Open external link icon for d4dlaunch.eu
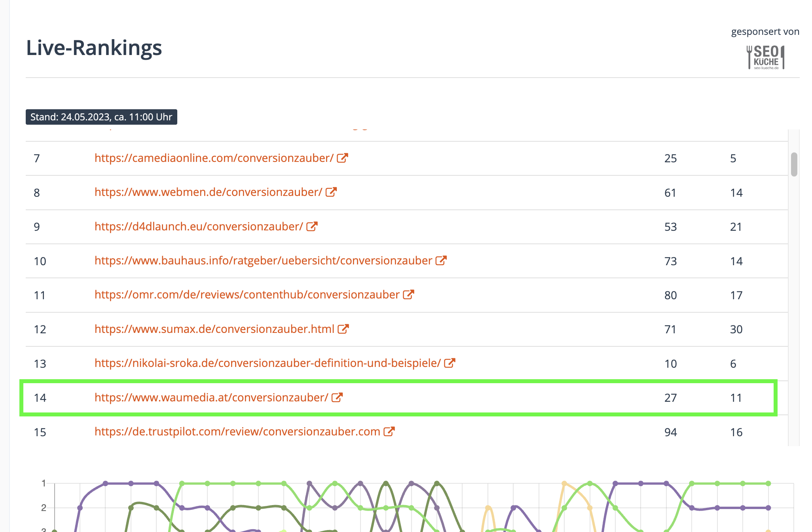812x532 pixels. 312,226
